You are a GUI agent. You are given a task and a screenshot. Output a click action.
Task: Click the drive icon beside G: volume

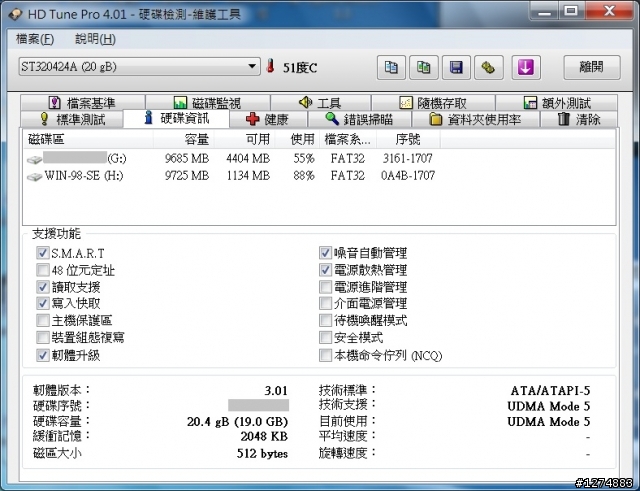tap(35, 159)
